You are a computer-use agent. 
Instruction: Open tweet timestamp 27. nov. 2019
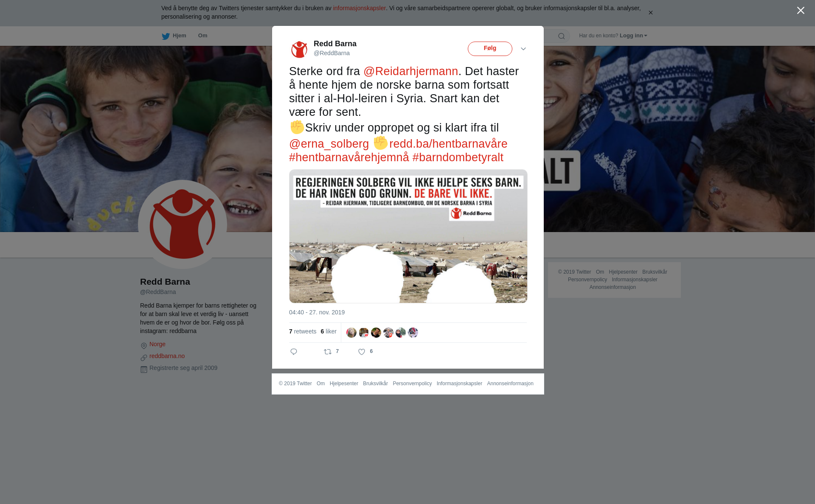coord(317,312)
